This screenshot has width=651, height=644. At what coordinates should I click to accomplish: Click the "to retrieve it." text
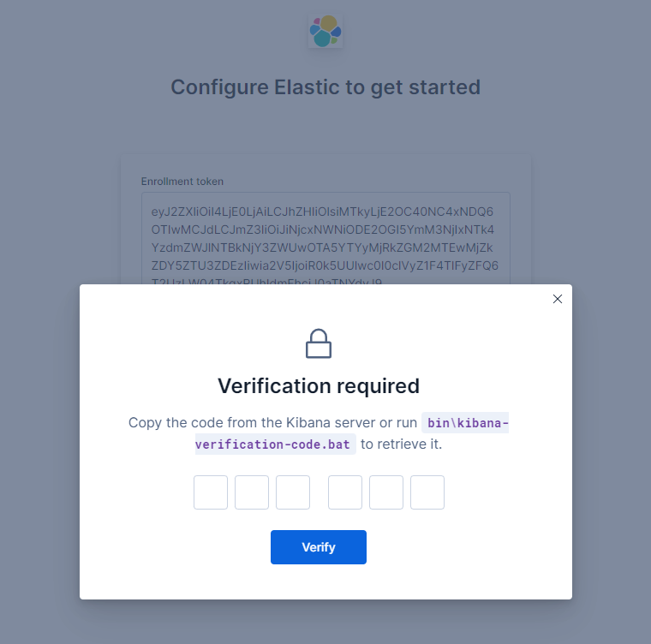401,444
